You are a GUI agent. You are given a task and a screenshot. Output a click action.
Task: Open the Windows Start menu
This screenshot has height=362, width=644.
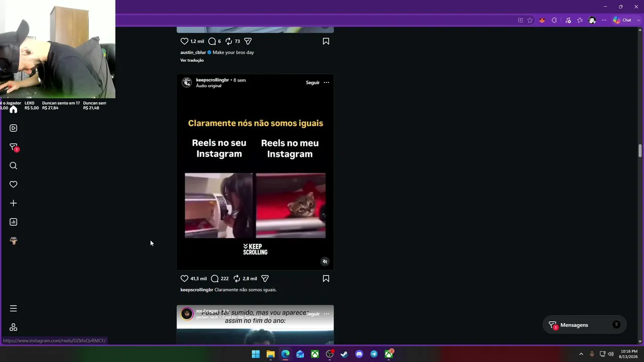(256, 354)
